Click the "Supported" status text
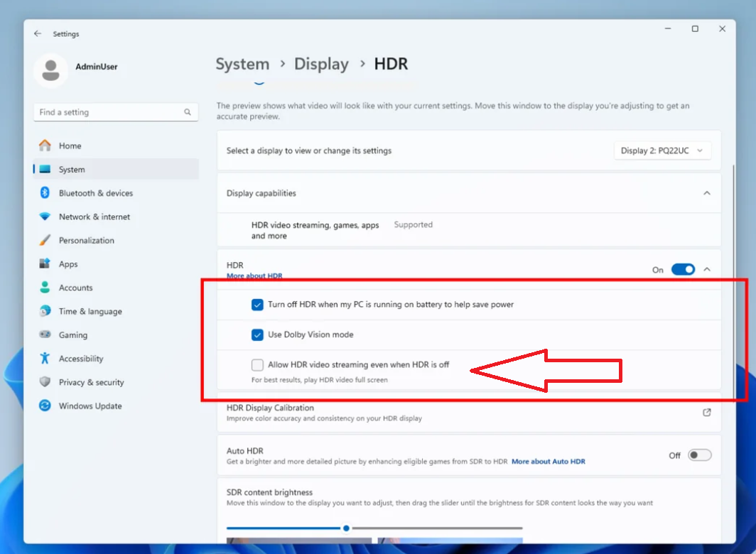The image size is (756, 554). (x=414, y=224)
